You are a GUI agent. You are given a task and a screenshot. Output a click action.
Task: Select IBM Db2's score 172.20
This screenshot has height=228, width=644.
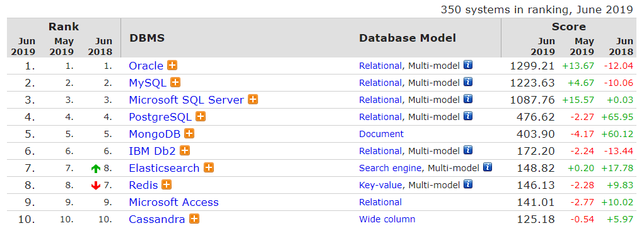click(536, 151)
